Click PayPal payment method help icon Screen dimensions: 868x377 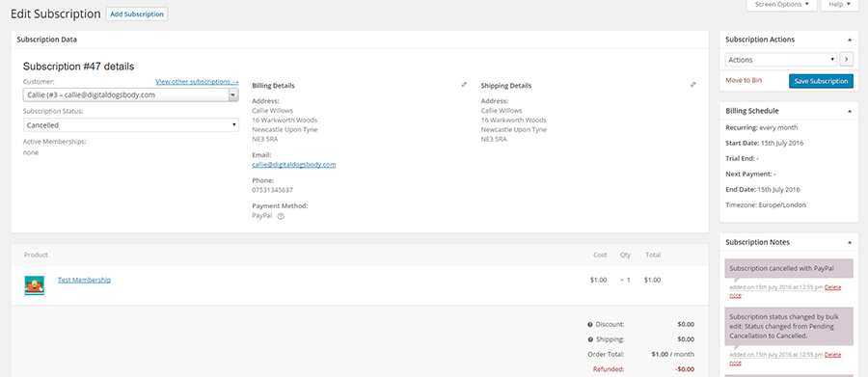click(281, 216)
